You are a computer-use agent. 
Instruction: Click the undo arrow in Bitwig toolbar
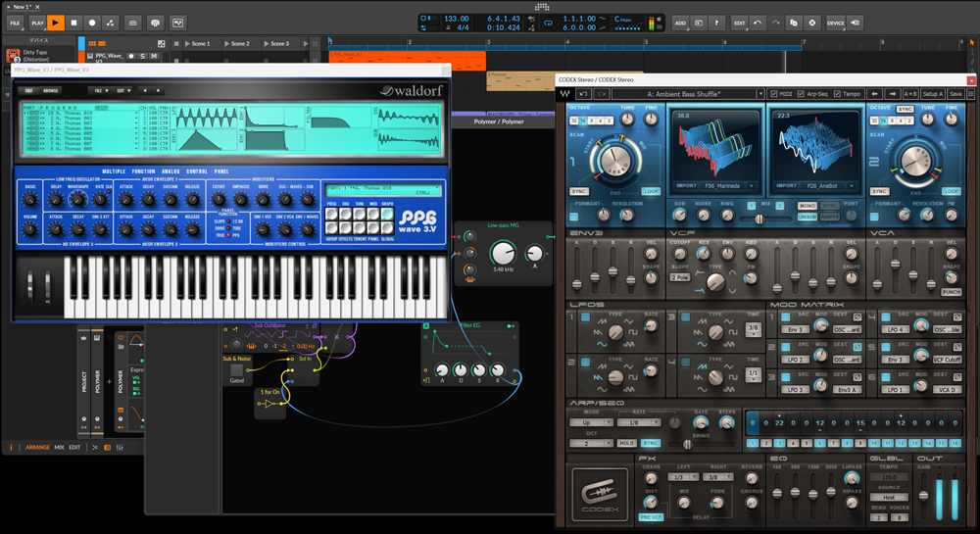tap(758, 24)
